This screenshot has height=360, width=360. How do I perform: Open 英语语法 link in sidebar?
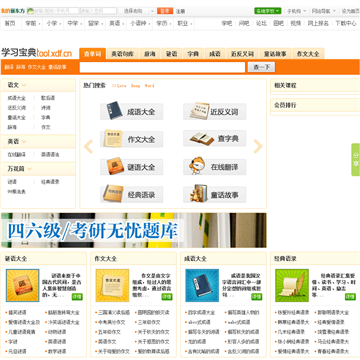[50, 155]
